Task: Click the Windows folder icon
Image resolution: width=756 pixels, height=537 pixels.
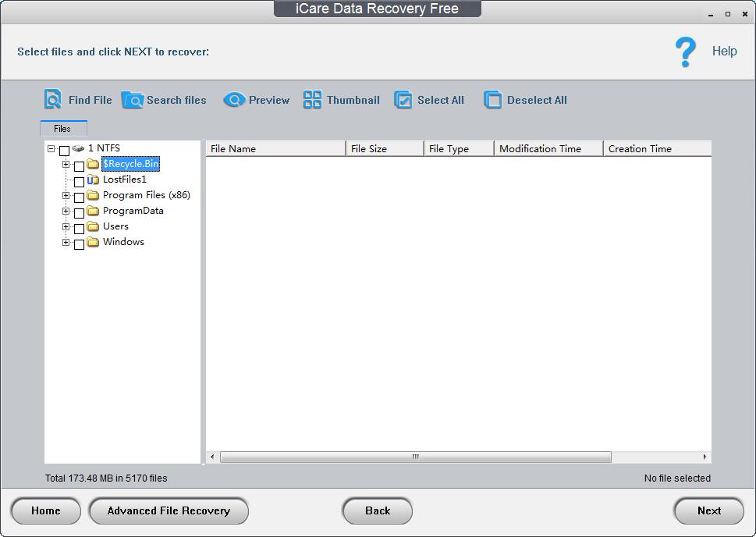Action: (x=93, y=242)
